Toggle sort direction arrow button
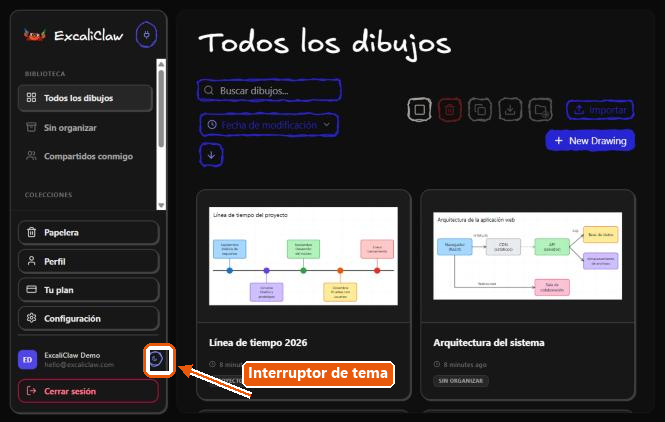Image resolution: width=665 pixels, height=422 pixels. [211, 155]
